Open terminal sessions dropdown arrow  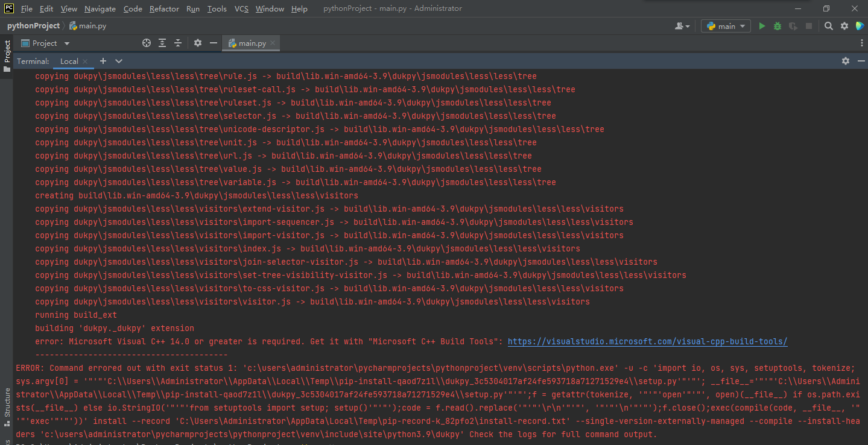pyautogui.click(x=119, y=61)
